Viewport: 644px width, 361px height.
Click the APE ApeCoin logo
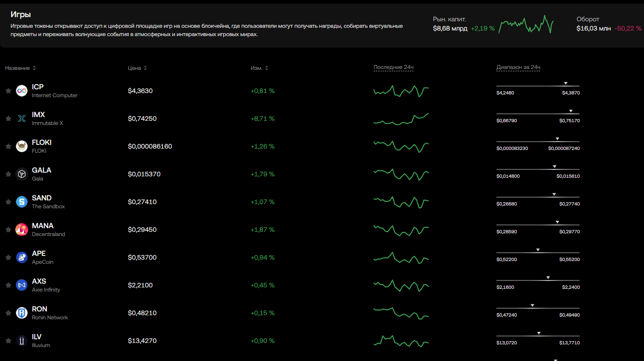click(22, 257)
